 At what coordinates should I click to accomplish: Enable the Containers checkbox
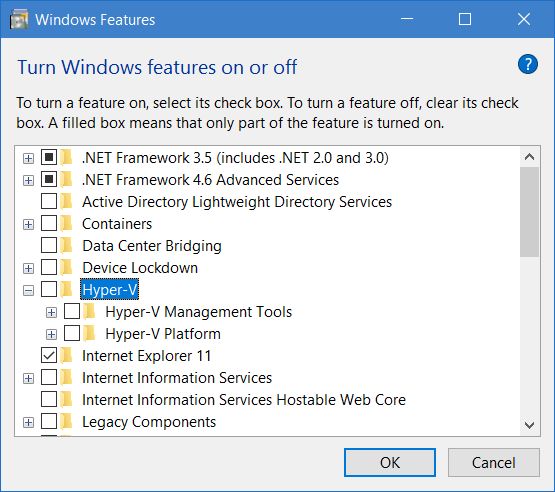(49, 223)
